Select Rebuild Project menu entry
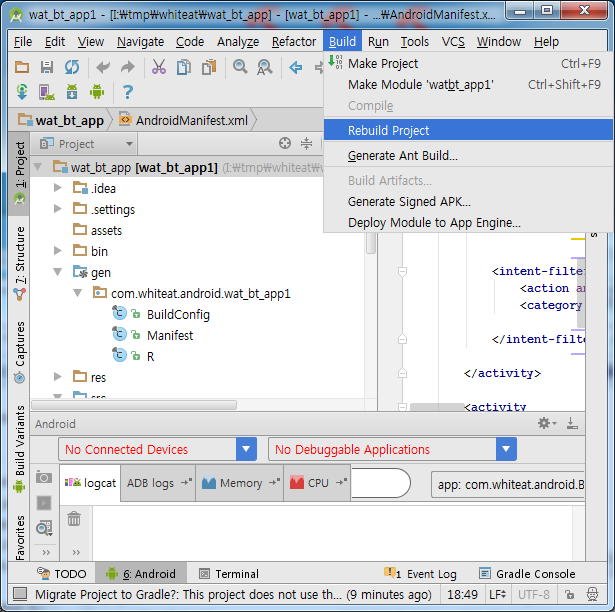This screenshot has width=615, height=612. pyautogui.click(x=468, y=130)
